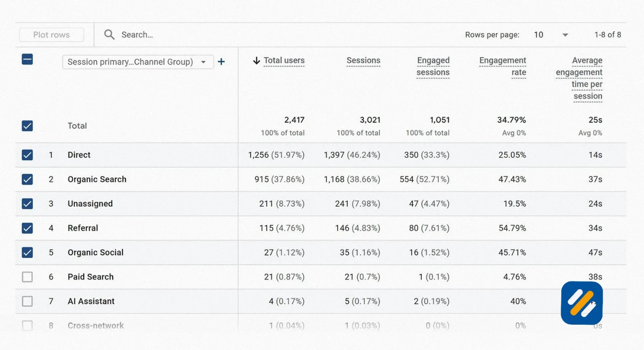Open the Rows per page dropdown
The width and height of the screenshot is (644, 350).
(x=551, y=35)
